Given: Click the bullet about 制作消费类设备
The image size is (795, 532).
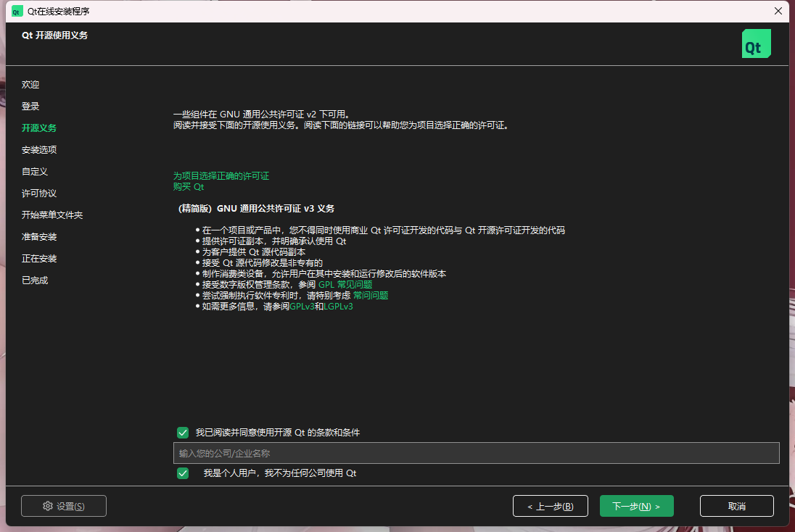Looking at the screenshot, I should 324,274.
